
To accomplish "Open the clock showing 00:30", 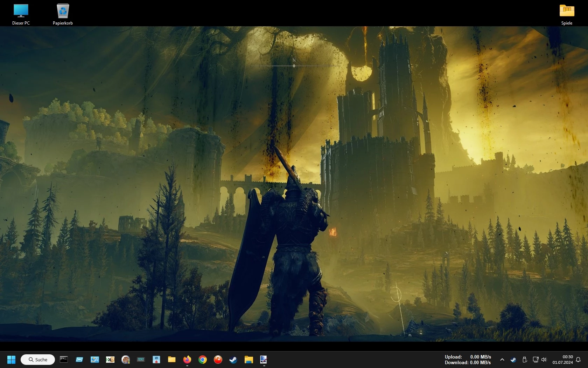I will tap(562, 360).
